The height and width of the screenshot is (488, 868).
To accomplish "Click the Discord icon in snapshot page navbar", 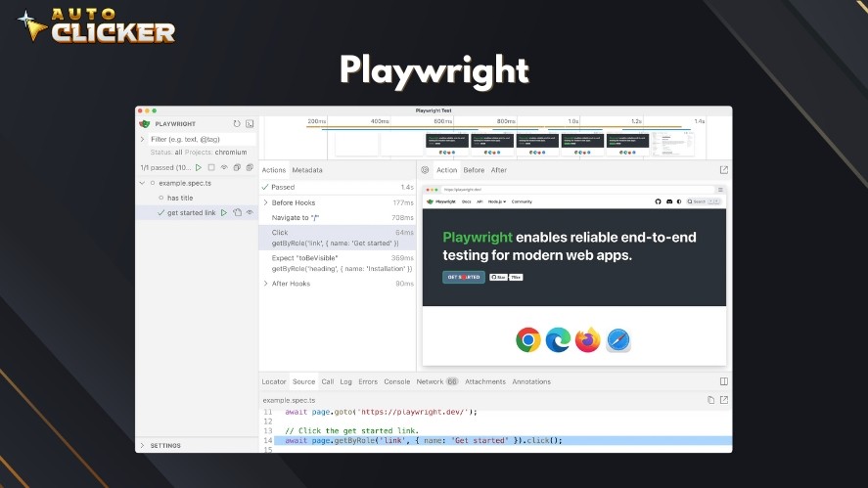I will pos(668,202).
